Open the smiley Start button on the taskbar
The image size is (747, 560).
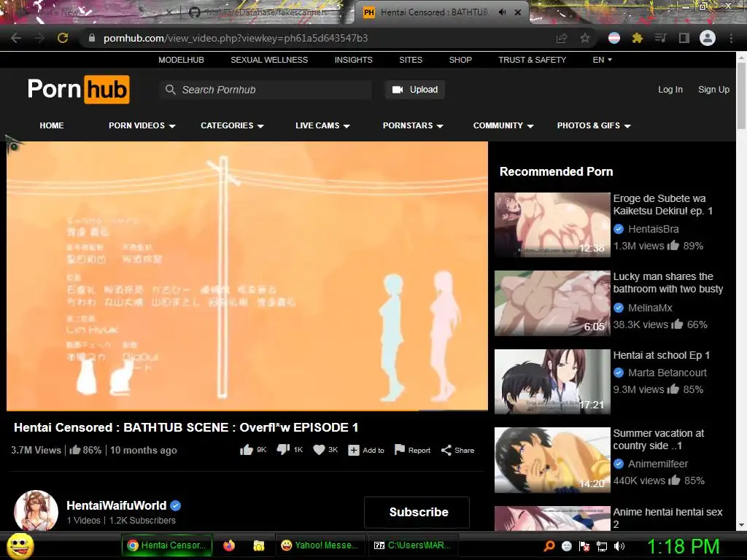click(x=20, y=546)
